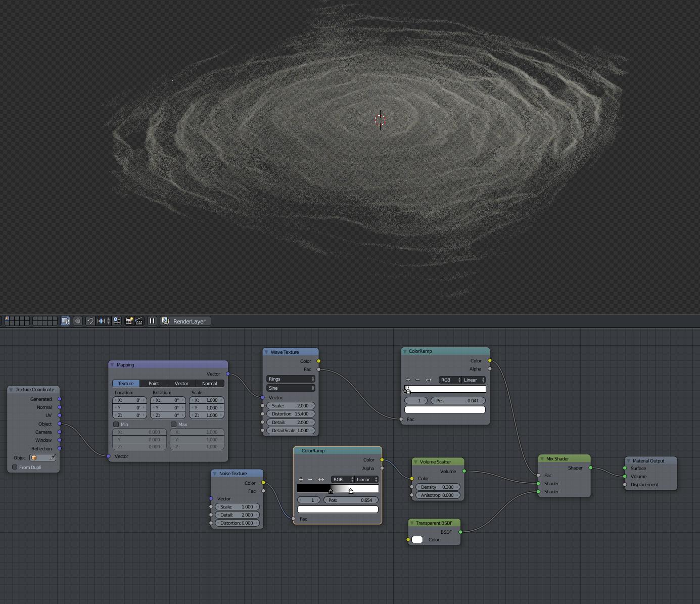Click the Mapping Location X field
Viewport: 700px width, 604px height.
click(129, 400)
